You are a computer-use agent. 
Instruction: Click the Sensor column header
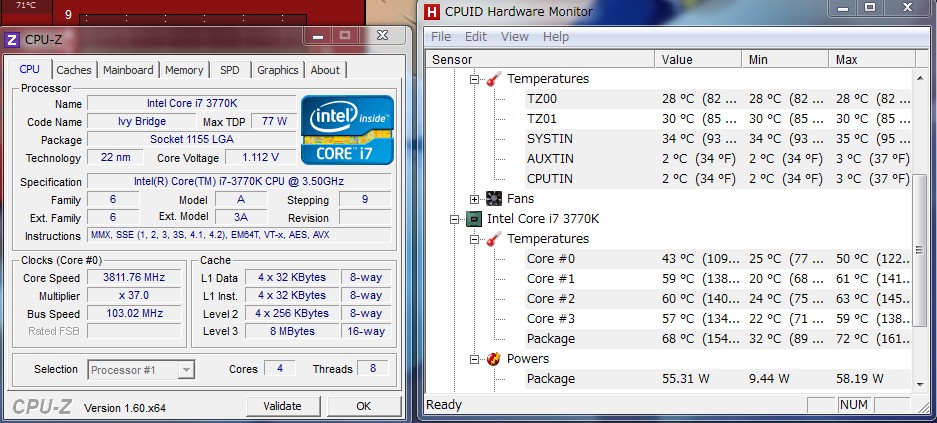541,60
